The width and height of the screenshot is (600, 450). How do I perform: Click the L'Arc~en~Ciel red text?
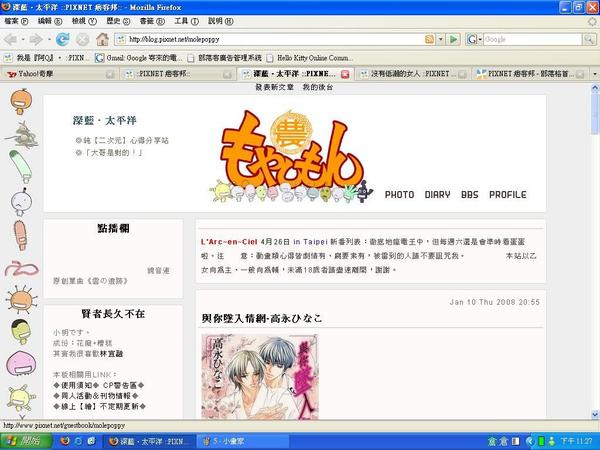point(229,242)
